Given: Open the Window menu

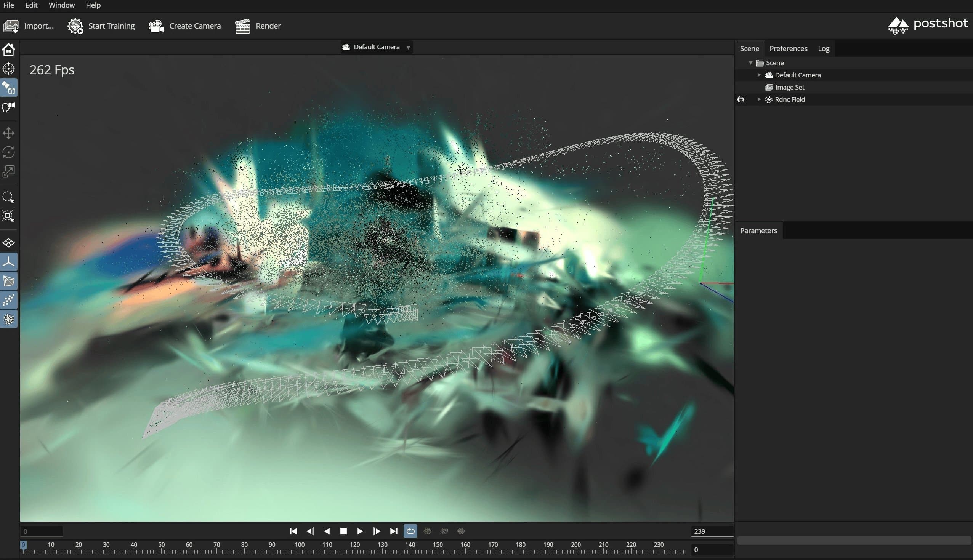Looking at the screenshot, I should click(62, 5).
